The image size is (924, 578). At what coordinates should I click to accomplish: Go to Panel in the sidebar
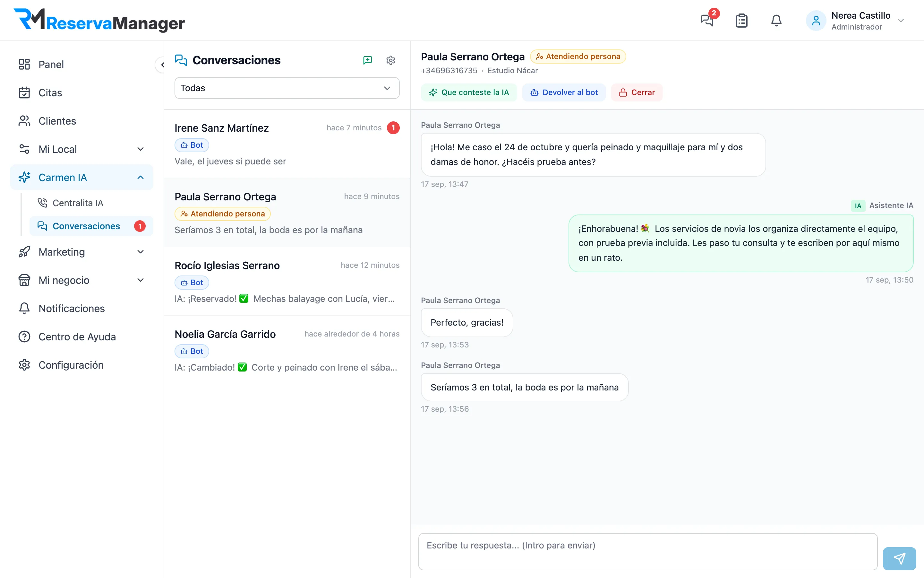tap(82, 64)
